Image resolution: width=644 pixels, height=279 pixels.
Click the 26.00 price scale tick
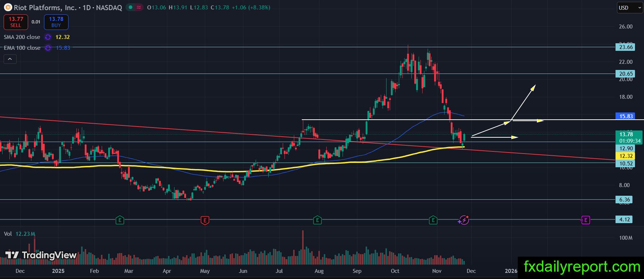click(626, 26)
